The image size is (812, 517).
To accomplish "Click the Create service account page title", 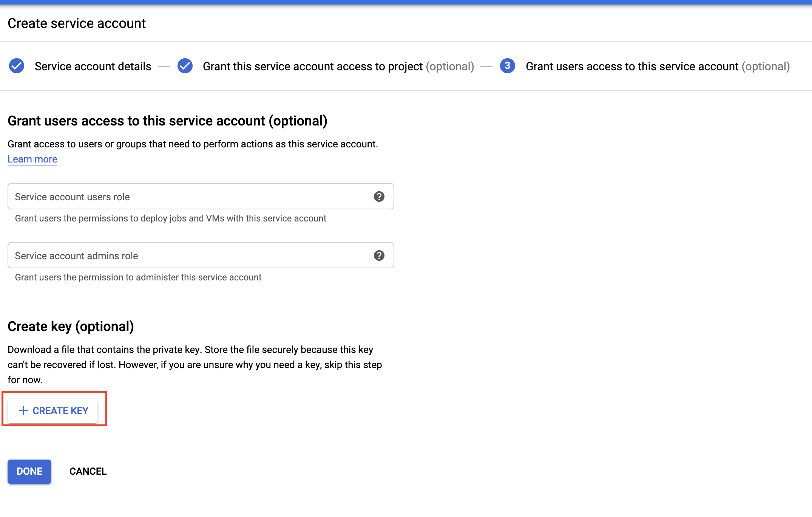I will [x=77, y=23].
